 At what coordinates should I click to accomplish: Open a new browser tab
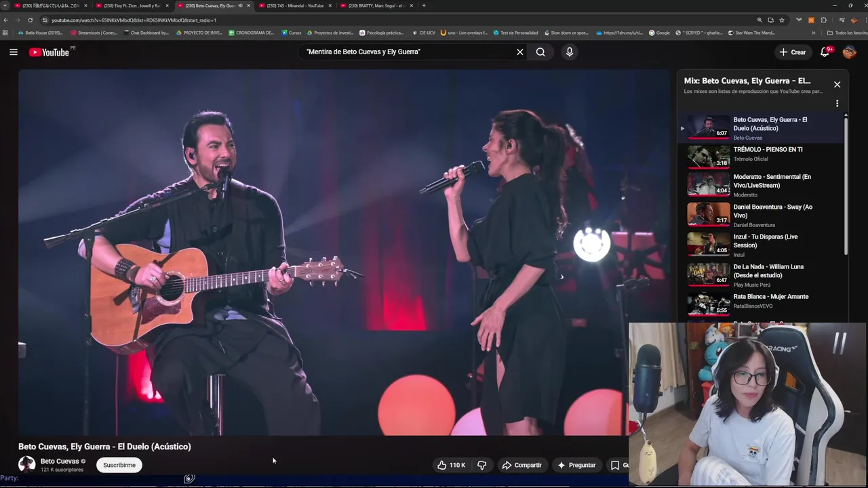click(424, 5)
